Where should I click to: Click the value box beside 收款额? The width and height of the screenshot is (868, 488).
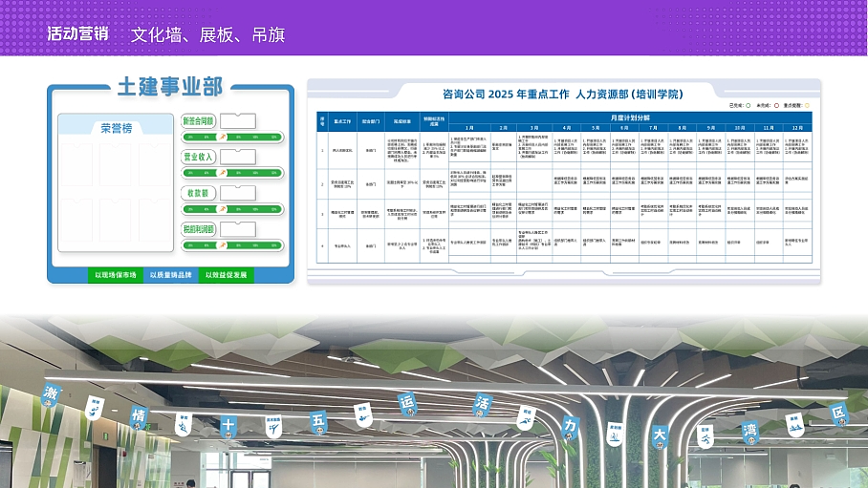point(238,193)
